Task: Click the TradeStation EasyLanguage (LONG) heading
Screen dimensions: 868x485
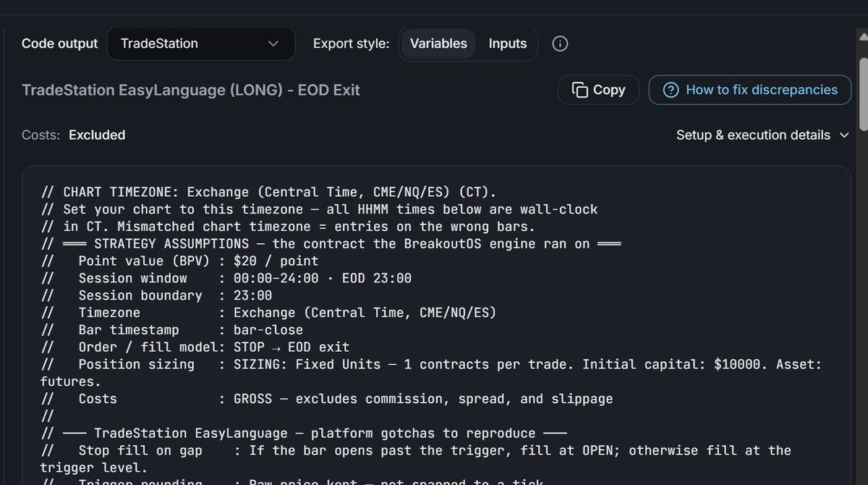Action: (x=191, y=90)
